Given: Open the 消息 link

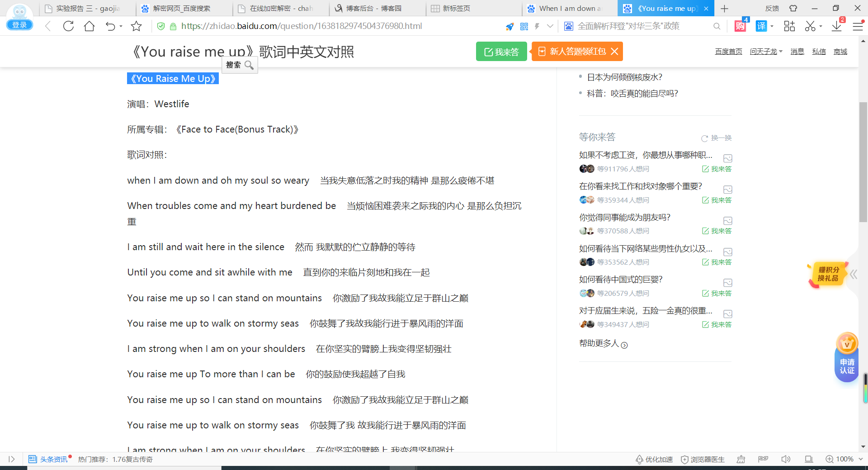Looking at the screenshot, I should [797, 52].
